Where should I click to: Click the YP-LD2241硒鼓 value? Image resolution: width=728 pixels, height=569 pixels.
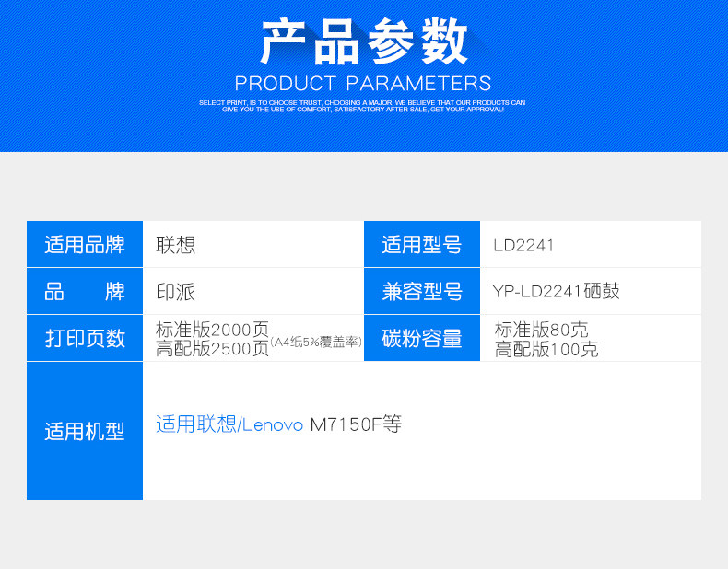(x=556, y=291)
